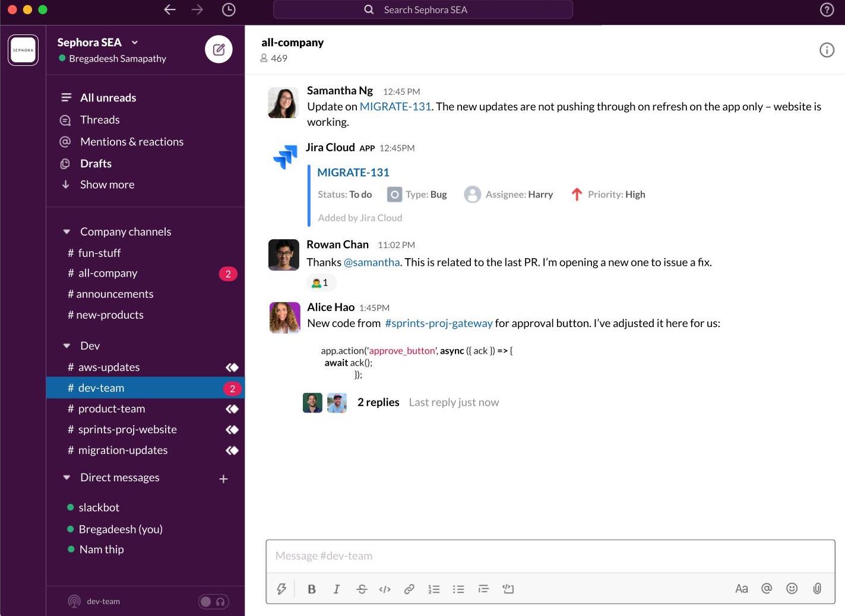View the 2 replies thread

coord(378,402)
